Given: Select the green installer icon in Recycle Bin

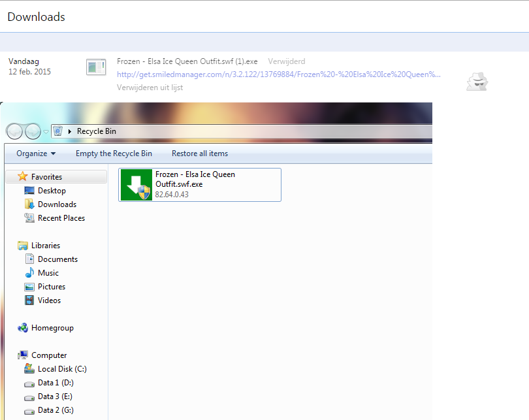Looking at the screenshot, I should click(x=136, y=185).
